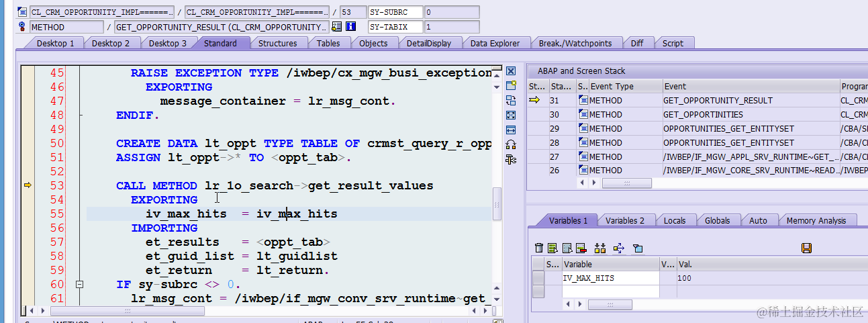This screenshot has height=323, width=868.
Task: Click the method icon in stack row 31
Action: tap(583, 101)
